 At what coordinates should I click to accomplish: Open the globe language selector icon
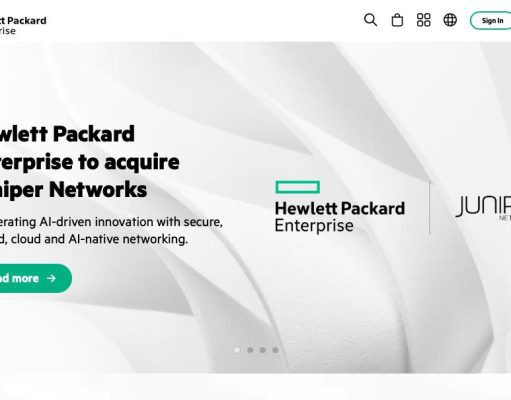pyautogui.click(x=450, y=20)
